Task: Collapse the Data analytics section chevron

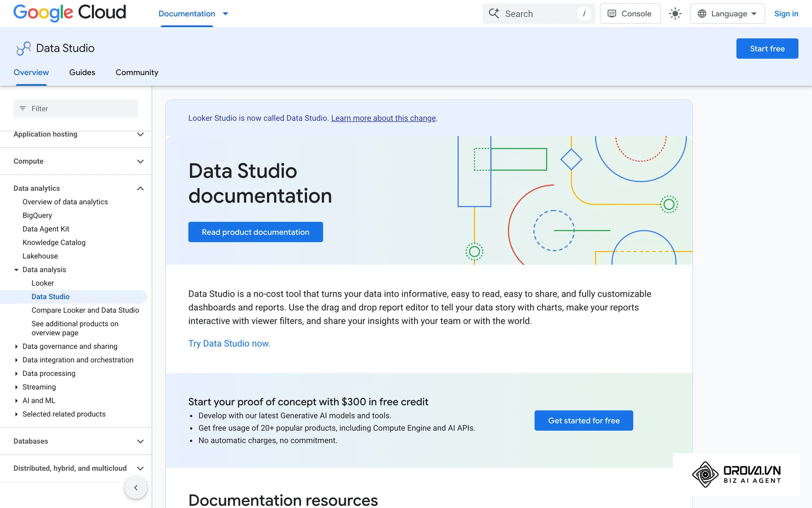Action: click(141, 188)
